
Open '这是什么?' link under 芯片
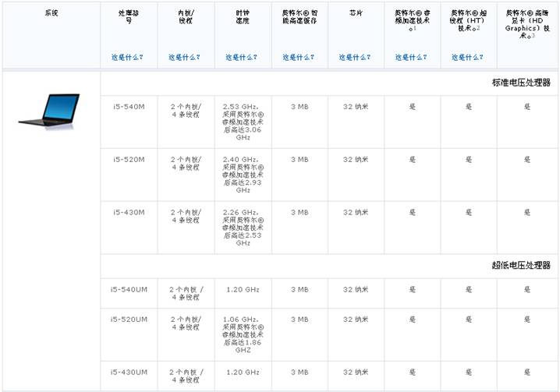(x=355, y=57)
